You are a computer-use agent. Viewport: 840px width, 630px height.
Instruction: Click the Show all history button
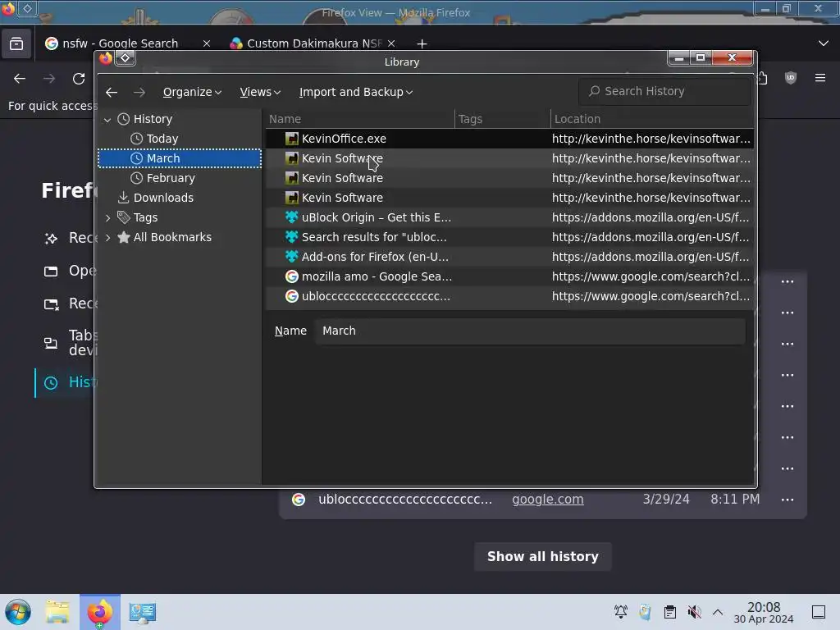point(543,557)
